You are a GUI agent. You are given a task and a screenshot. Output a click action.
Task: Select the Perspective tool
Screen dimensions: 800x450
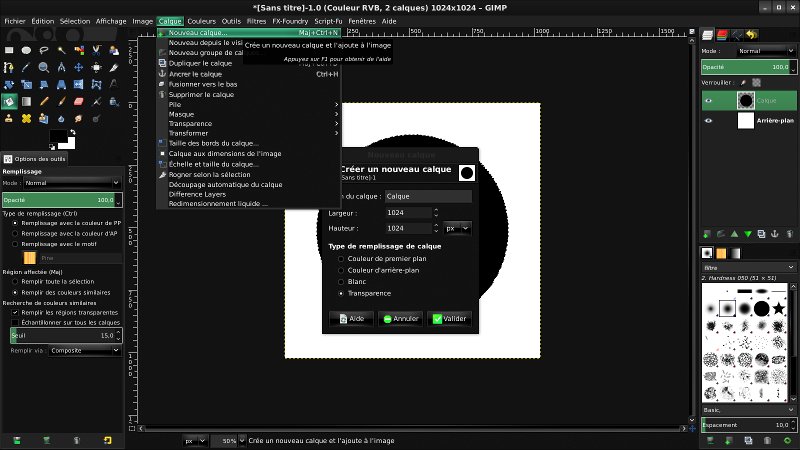pyautogui.click(x=61, y=85)
